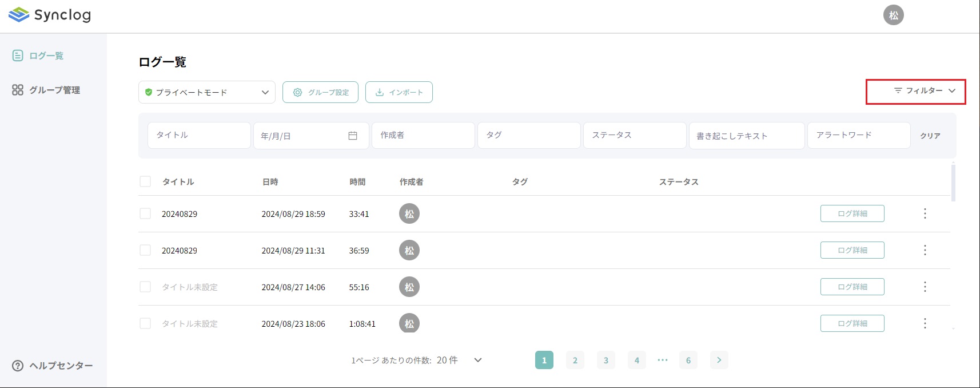
Task: Click the タイトル filter input field
Action: pos(198,136)
